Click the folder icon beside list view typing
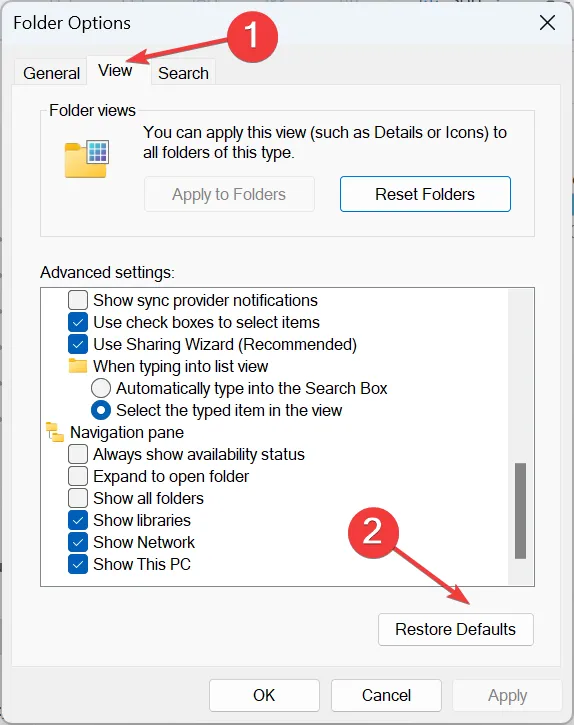574x725 pixels. click(x=78, y=366)
